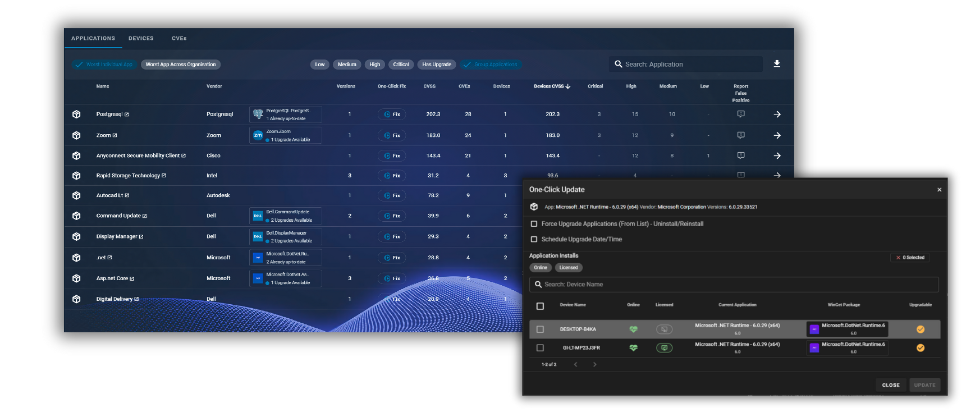Sort by Vendor column header
Image resolution: width=980 pixels, height=412 pixels.
tap(214, 86)
